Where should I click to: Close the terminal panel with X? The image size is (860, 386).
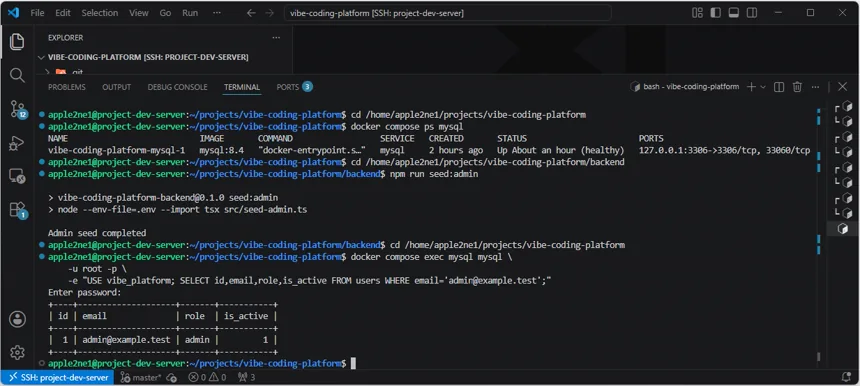pos(842,87)
